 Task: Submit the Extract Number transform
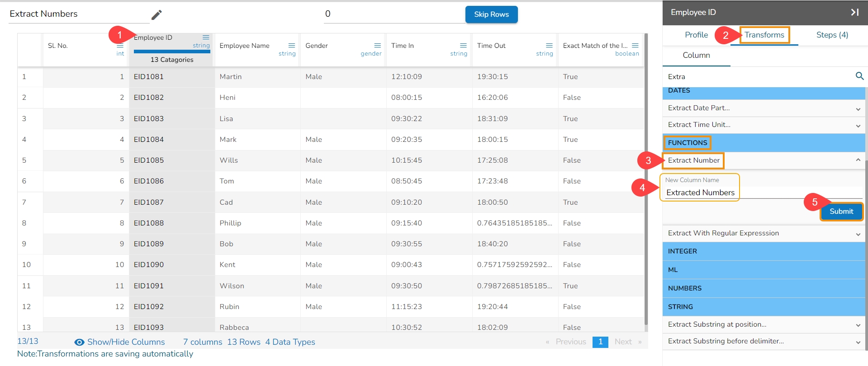(x=841, y=211)
